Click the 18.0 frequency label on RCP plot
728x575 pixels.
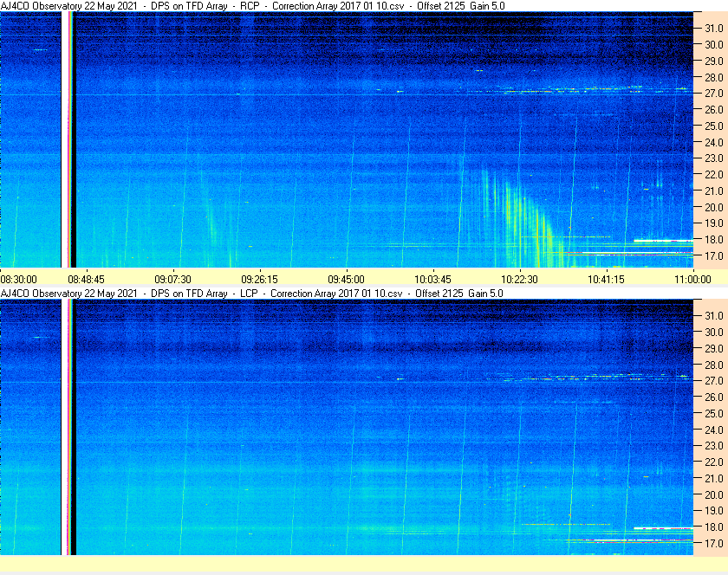(x=714, y=240)
